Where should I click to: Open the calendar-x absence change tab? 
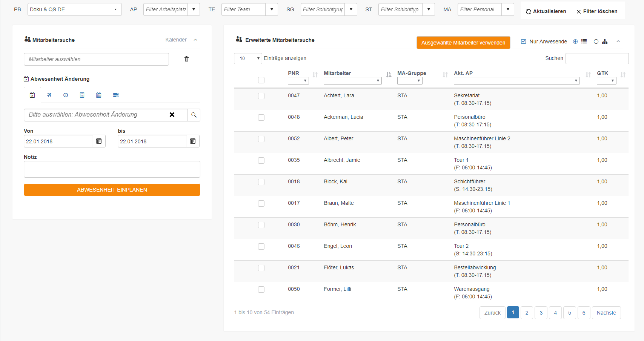coord(32,95)
